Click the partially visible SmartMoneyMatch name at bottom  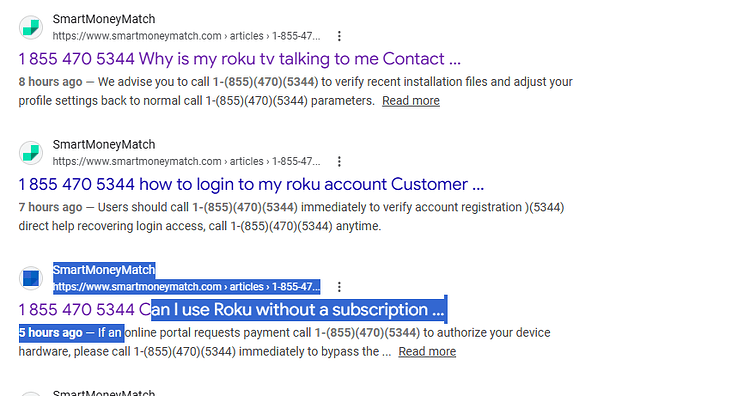104,392
